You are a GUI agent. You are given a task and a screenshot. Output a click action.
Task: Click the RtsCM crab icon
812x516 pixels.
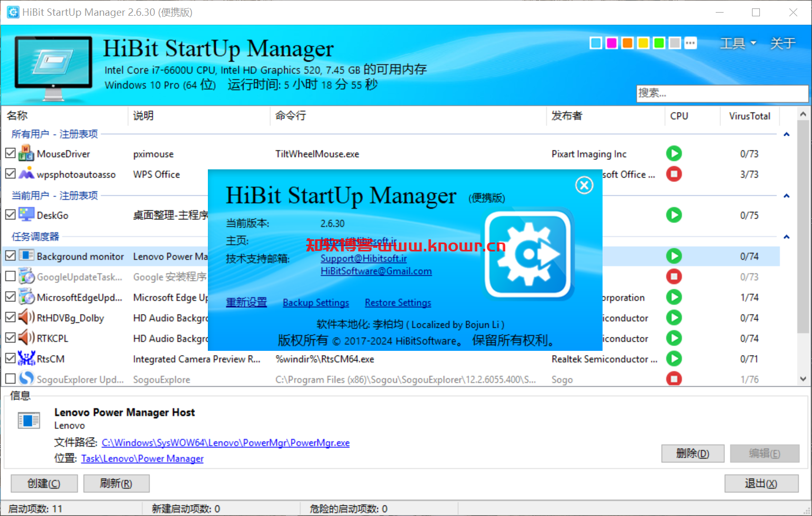click(26, 358)
